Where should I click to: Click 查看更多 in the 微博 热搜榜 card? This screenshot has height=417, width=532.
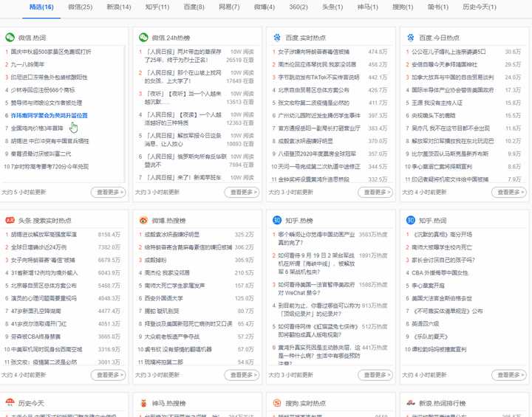(x=242, y=375)
